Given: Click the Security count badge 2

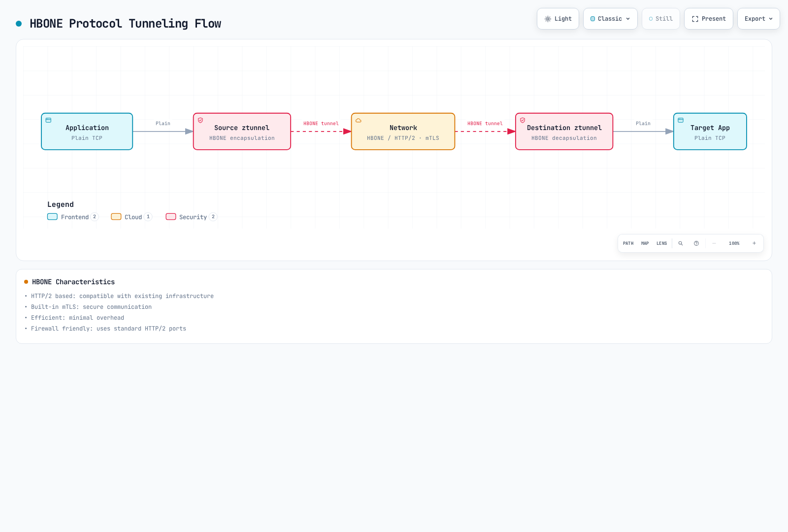Looking at the screenshot, I should pos(213,217).
